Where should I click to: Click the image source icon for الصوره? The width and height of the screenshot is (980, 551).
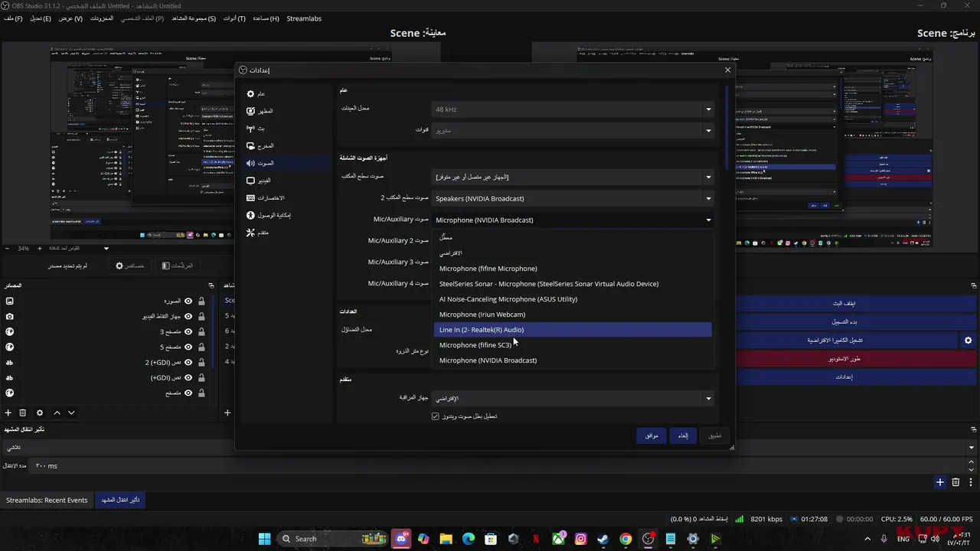click(x=10, y=301)
